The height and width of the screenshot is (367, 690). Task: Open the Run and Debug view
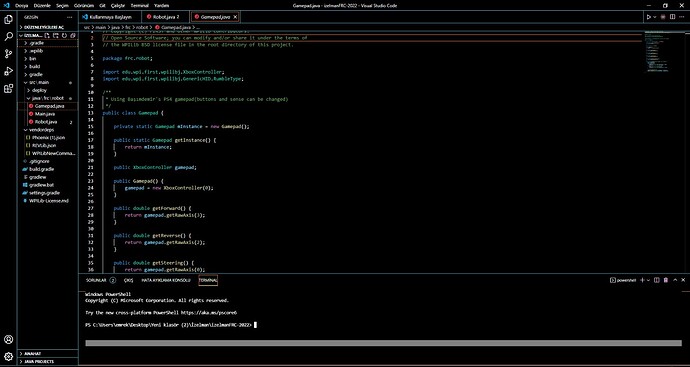[8, 71]
